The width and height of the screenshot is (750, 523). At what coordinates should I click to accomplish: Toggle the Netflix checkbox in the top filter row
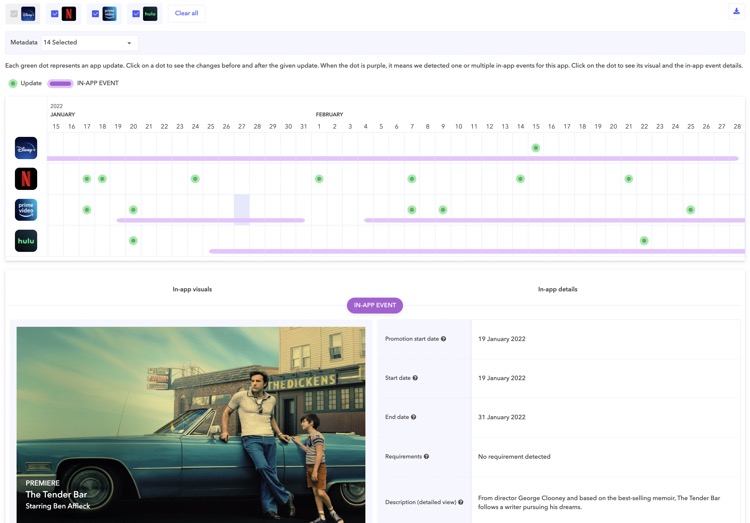point(55,14)
